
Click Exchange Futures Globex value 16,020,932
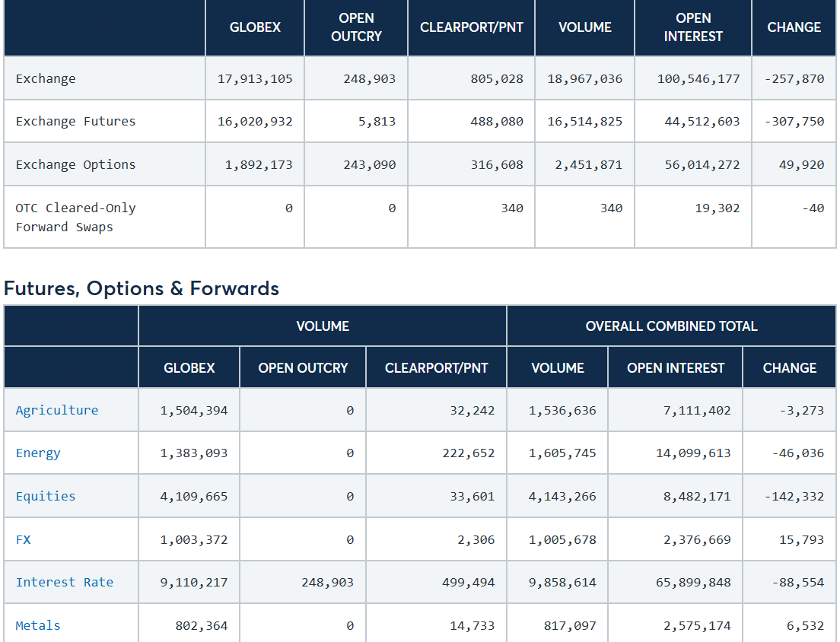(x=255, y=122)
